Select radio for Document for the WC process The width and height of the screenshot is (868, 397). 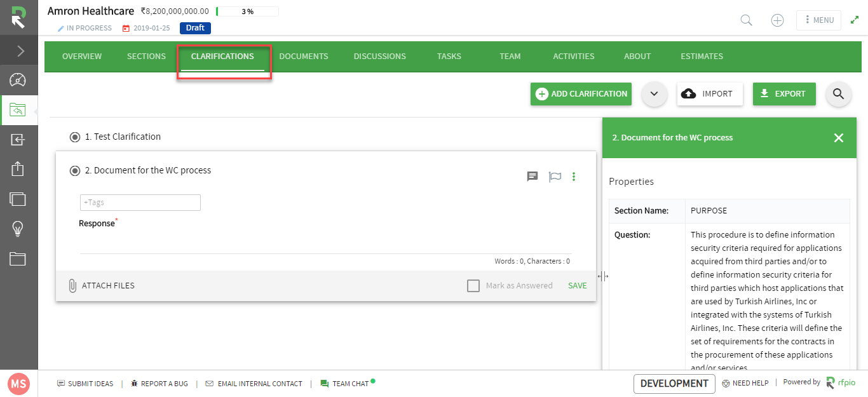pyautogui.click(x=75, y=171)
